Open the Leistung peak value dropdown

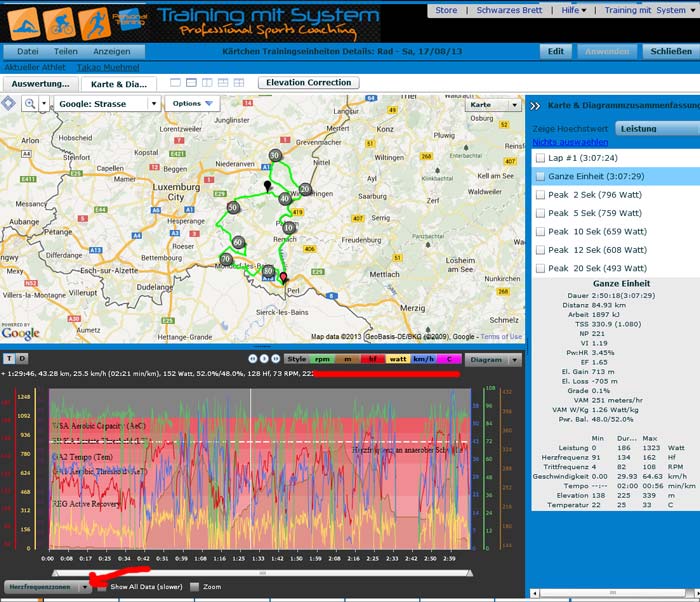coord(657,129)
